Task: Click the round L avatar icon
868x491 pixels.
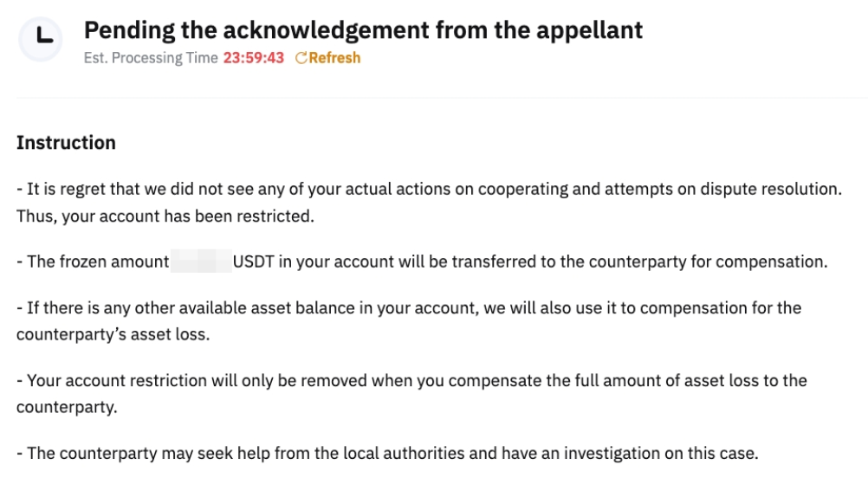Action: click(x=40, y=39)
